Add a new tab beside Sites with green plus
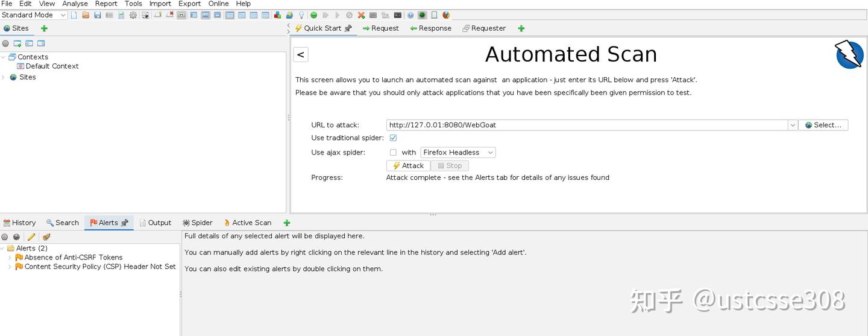This screenshot has height=336, width=868. [44, 28]
